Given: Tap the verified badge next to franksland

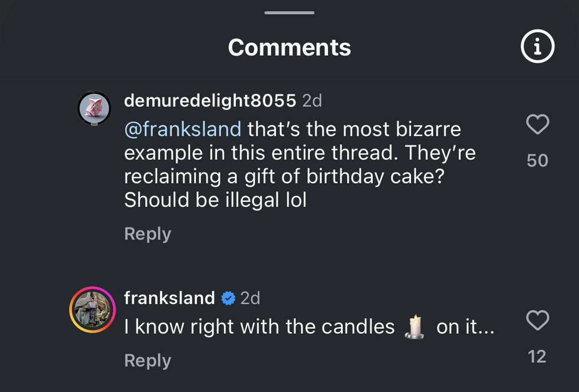Looking at the screenshot, I should click(x=228, y=298).
